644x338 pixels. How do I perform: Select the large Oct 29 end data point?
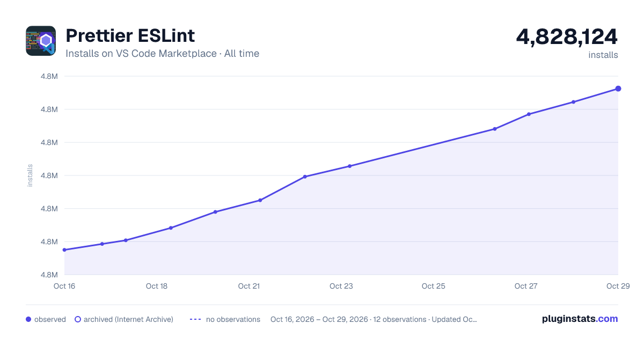coord(618,89)
